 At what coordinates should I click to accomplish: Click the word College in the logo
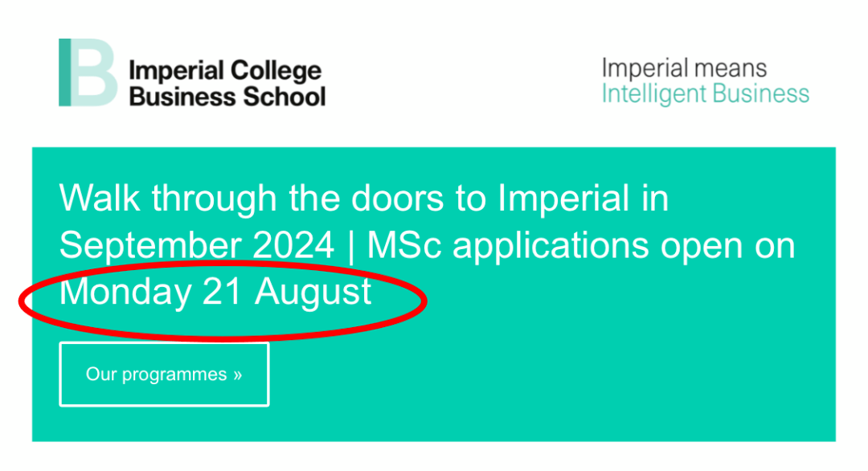275,71
